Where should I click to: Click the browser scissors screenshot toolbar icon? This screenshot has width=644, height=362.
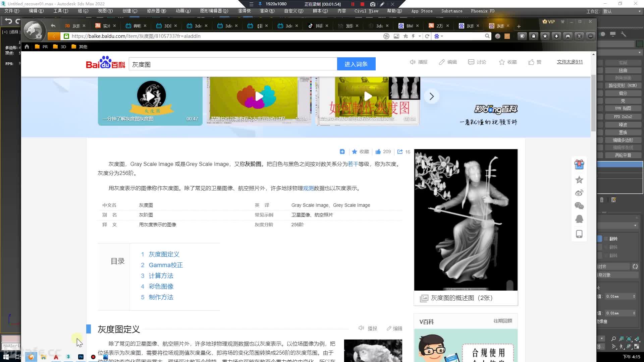[x=579, y=36]
